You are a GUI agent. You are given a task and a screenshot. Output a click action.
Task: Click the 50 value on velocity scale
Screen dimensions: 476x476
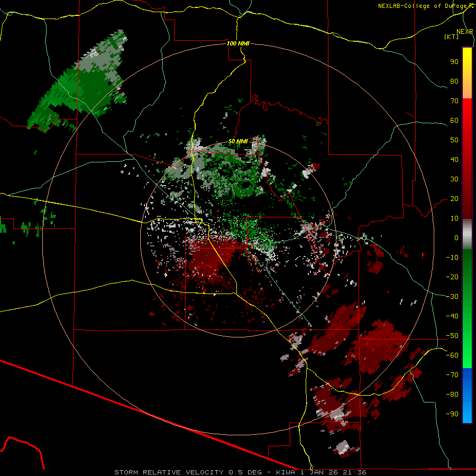[454, 140]
